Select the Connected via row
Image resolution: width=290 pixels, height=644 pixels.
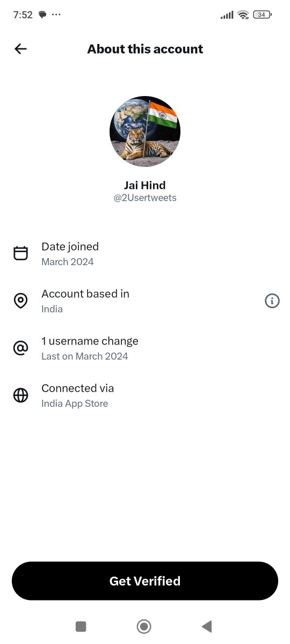145,396
